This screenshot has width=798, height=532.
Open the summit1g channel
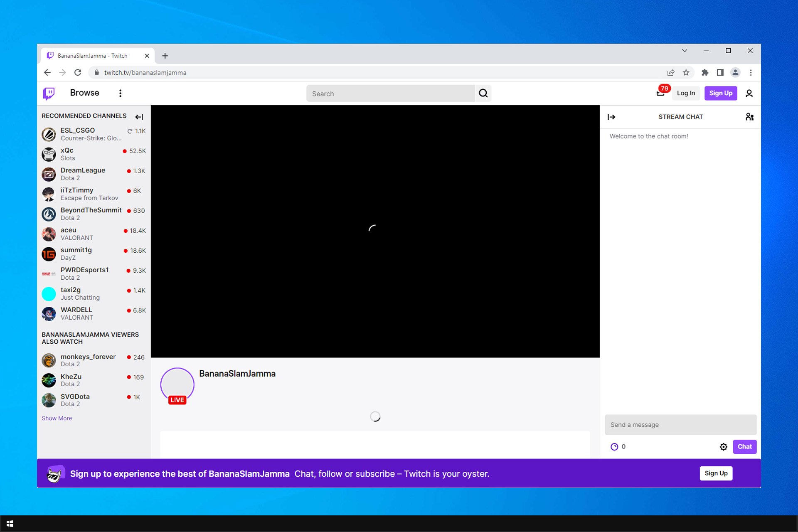pos(94,254)
